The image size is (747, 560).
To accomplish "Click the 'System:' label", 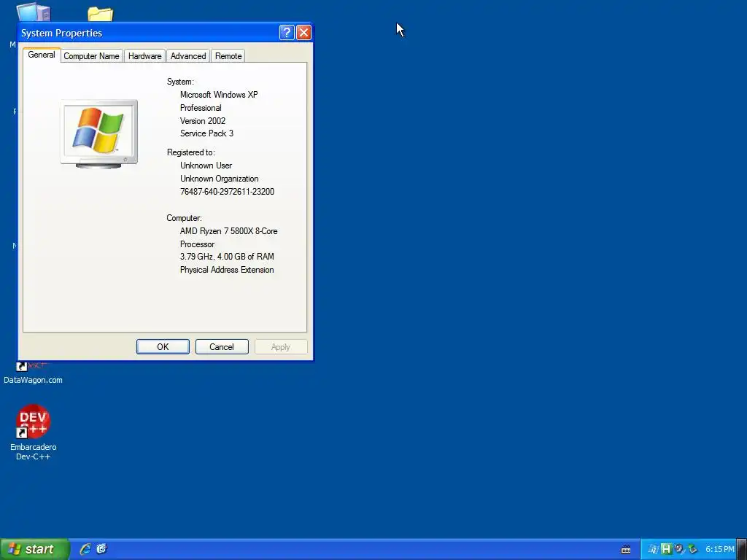I will pos(180,82).
